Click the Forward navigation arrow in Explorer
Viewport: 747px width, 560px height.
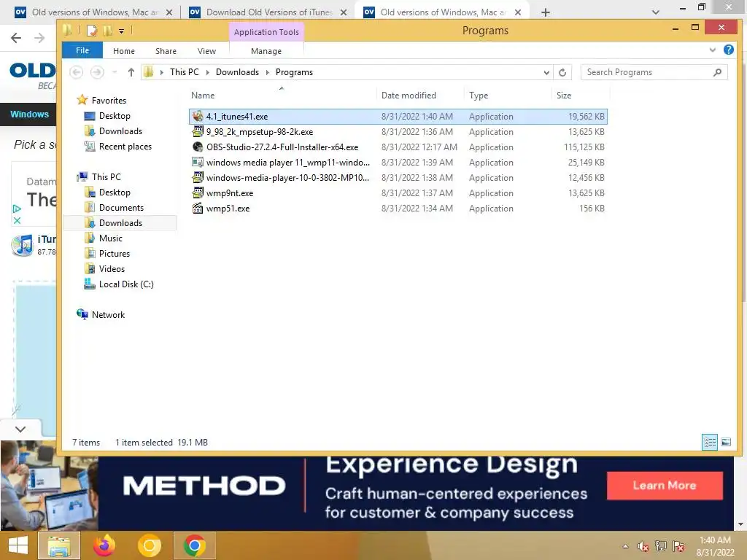click(97, 72)
